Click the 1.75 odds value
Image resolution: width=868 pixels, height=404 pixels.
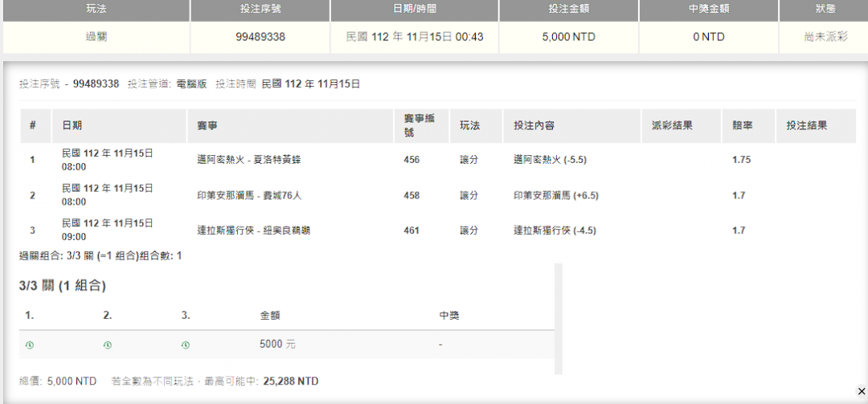click(x=741, y=160)
